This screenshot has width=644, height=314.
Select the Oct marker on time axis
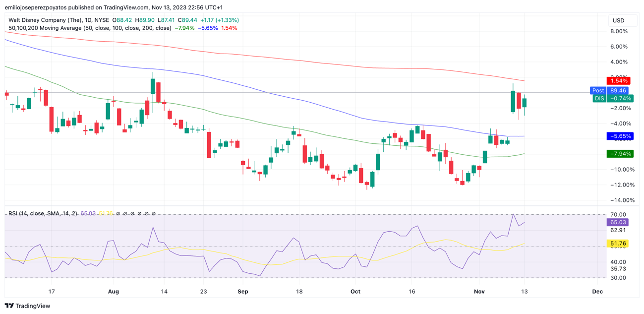355,292
